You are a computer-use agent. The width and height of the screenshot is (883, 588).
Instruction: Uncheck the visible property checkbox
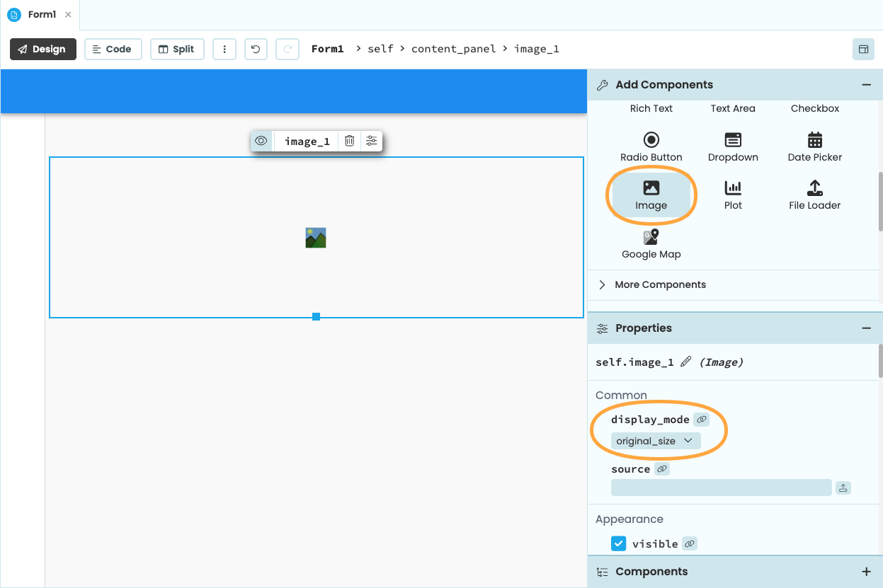click(x=618, y=543)
